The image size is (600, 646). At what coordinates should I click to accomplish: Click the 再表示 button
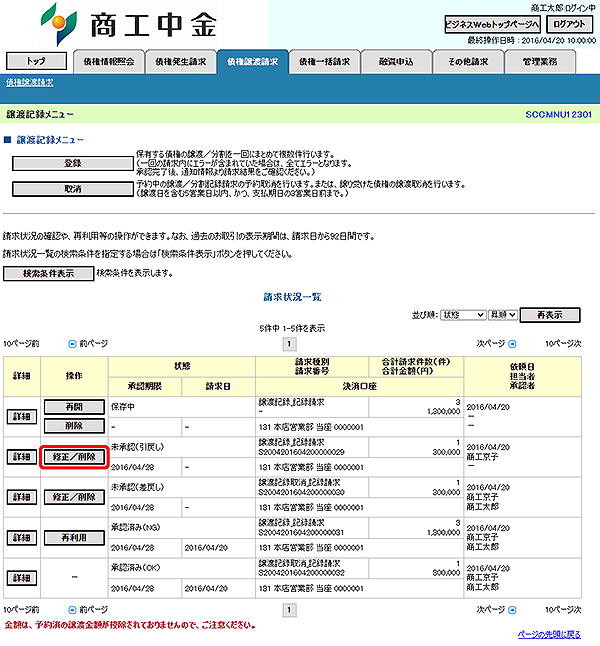pyautogui.click(x=550, y=315)
